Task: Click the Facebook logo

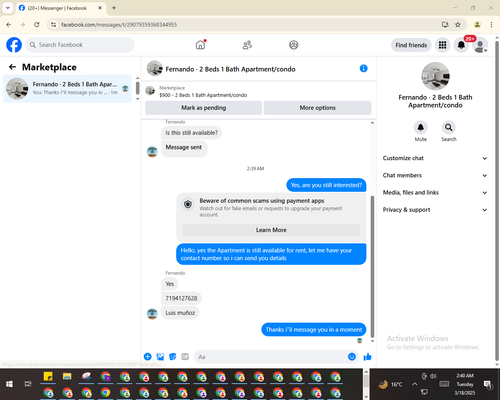Action: tap(14, 45)
